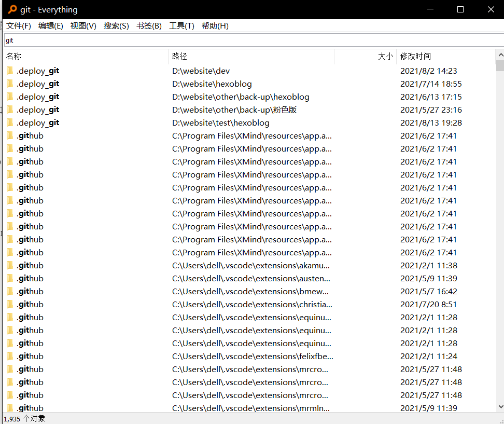Click folder icon of .deploy_git in 粉色版
504x424 pixels.
coord(10,110)
